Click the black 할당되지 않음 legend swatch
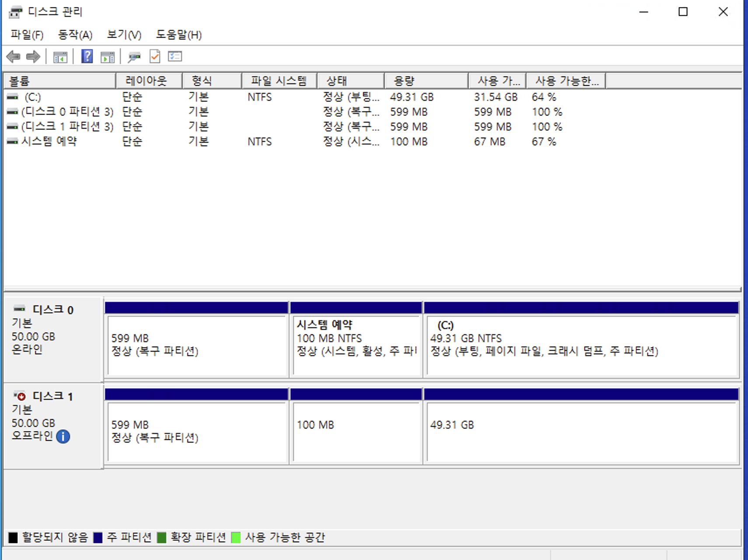Image resolution: width=748 pixels, height=560 pixels. (13, 537)
